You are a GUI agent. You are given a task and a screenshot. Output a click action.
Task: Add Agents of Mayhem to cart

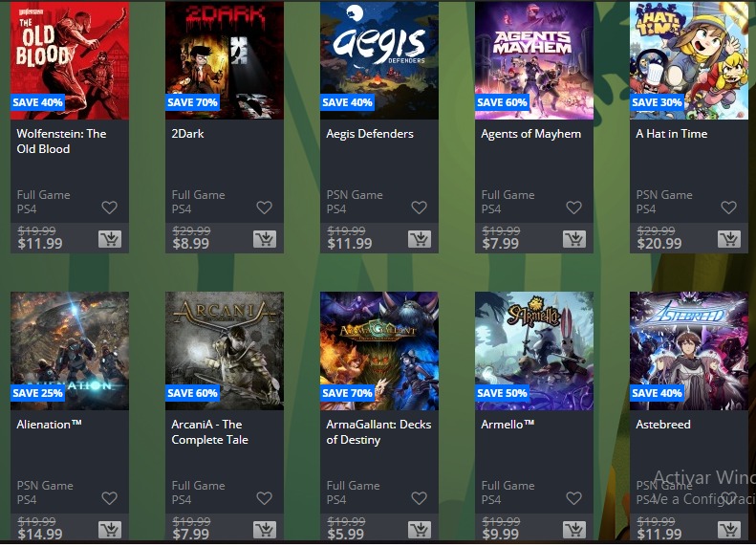point(574,239)
